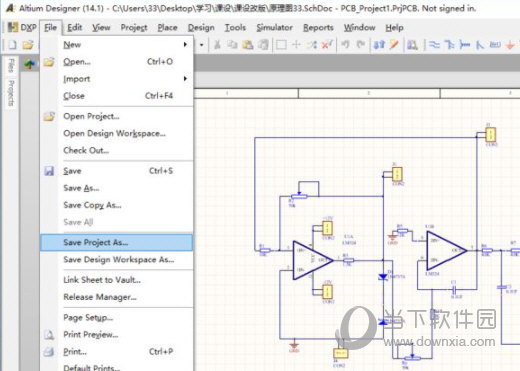Screen dimensions: 520x371
Task: Select the Place Wire tool
Action: click(x=434, y=45)
